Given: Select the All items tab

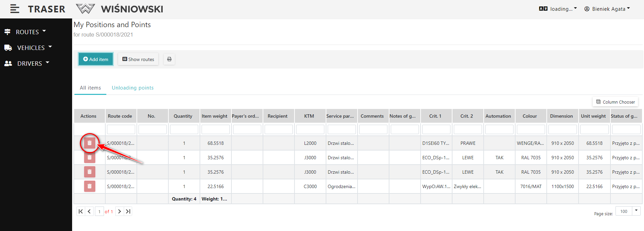Looking at the screenshot, I should click(90, 88).
